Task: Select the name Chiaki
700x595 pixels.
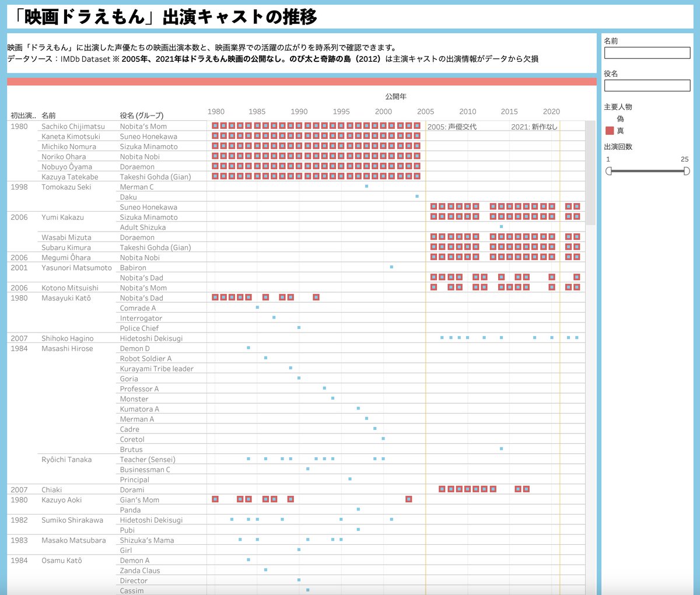Action: coord(51,490)
